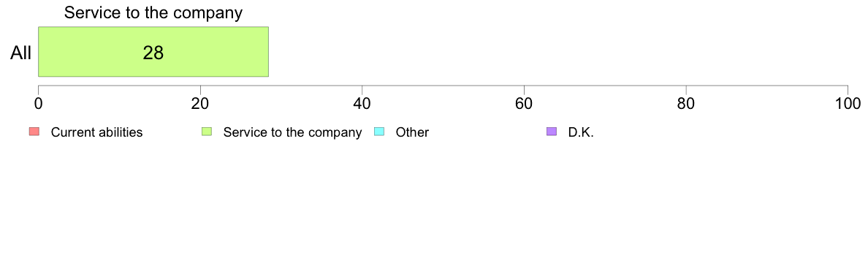Click the 80 axis tick label

tap(686, 104)
